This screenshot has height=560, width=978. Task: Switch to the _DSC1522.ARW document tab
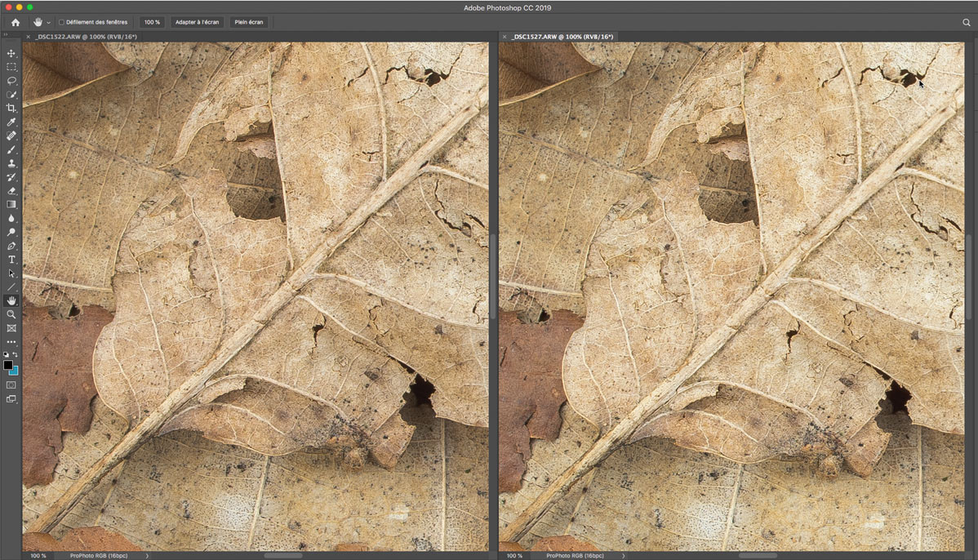85,37
